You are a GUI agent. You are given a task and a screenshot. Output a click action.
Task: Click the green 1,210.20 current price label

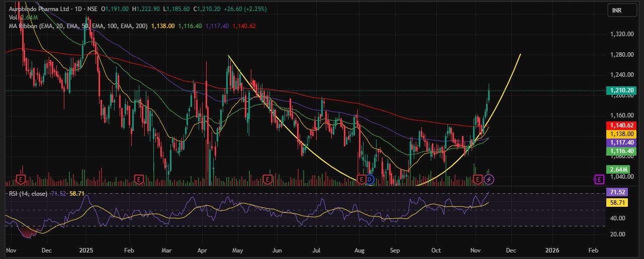coord(622,91)
